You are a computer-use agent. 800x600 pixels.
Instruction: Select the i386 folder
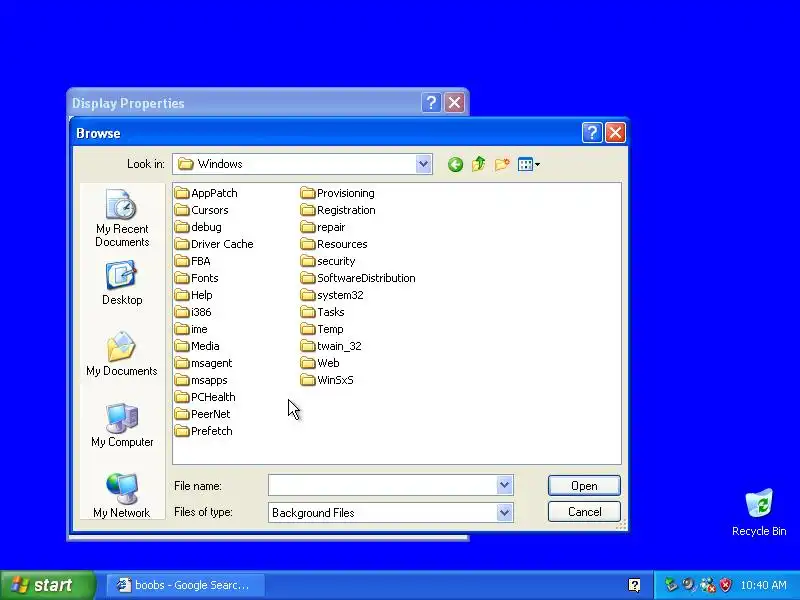click(x=193, y=312)
